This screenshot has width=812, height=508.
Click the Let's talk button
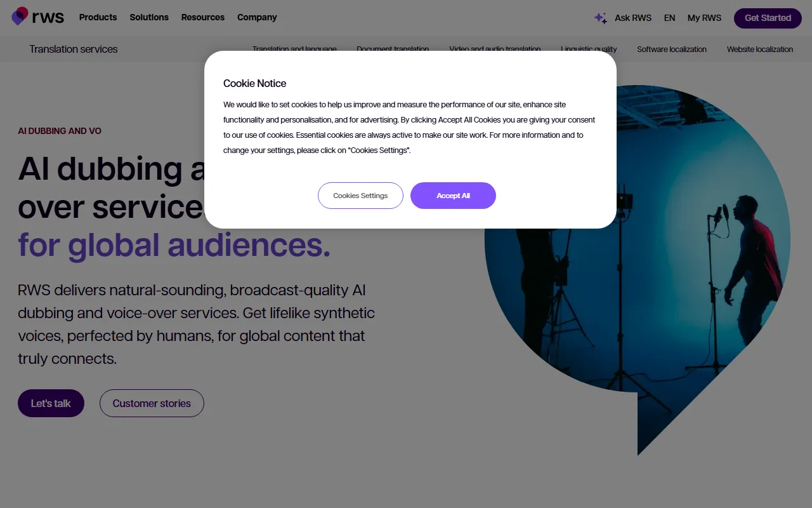[51, 403]
